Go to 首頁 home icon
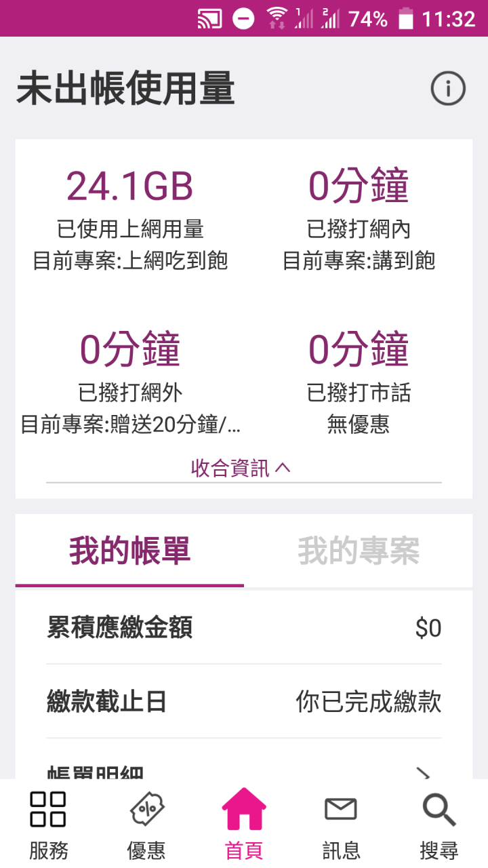The image size is (488, 868). tap(244, 810)
